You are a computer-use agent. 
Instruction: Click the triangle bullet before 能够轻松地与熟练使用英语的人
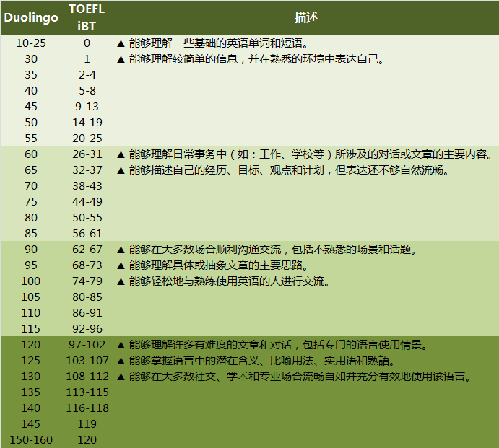(x=121, y=281)
